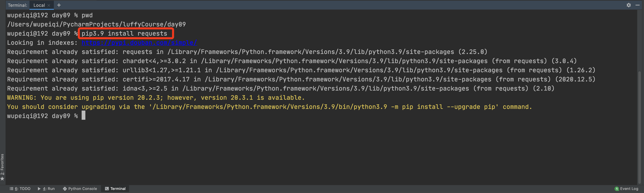Click the TODO list icon
The width and height of the screenshot is (644, 193).
point(11,188)
